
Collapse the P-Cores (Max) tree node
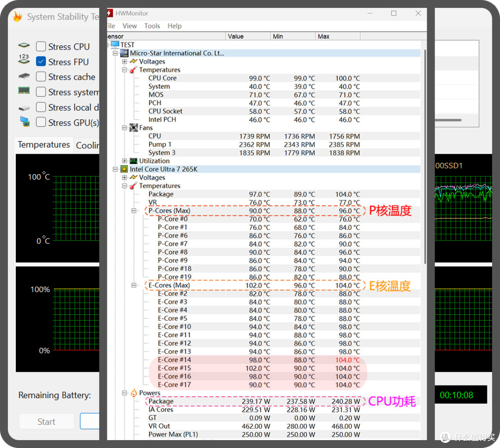click(x=134, y=211)
